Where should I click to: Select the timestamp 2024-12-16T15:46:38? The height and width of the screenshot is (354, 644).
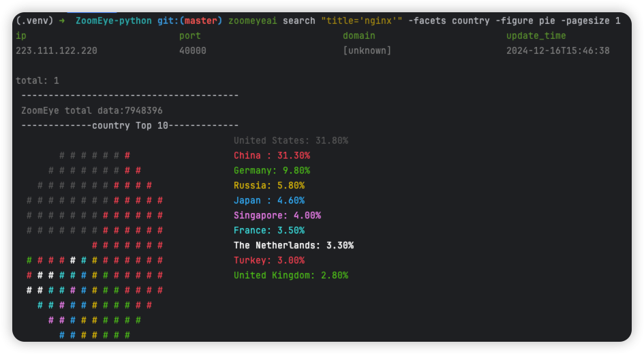[557, 51]
